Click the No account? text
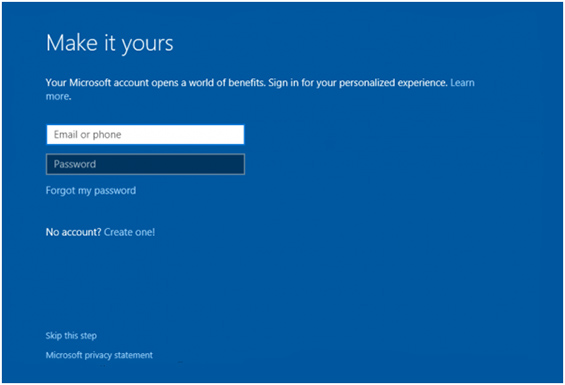Screen dimensions: 565x385 pyautogui.click(x=74, y=232)
